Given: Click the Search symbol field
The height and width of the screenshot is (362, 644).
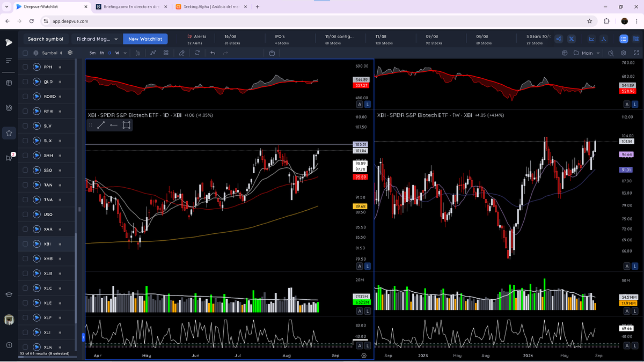Looking at the screenshot, I should pos(46,39).
